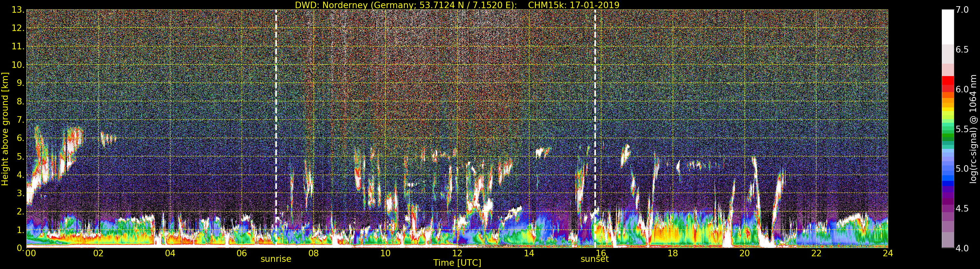Click the height axis tick '1.'
Viewport: 980px width, 269px height.
[x=21, y=230]
